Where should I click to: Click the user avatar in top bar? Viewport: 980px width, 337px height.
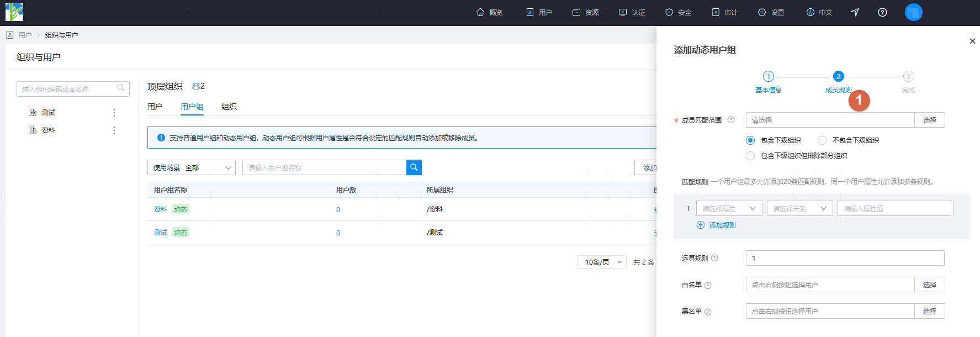(914, 12)
